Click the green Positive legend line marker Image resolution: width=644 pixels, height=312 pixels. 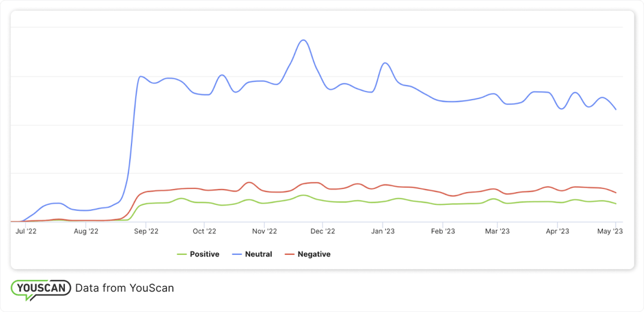[x=182, y=254]
